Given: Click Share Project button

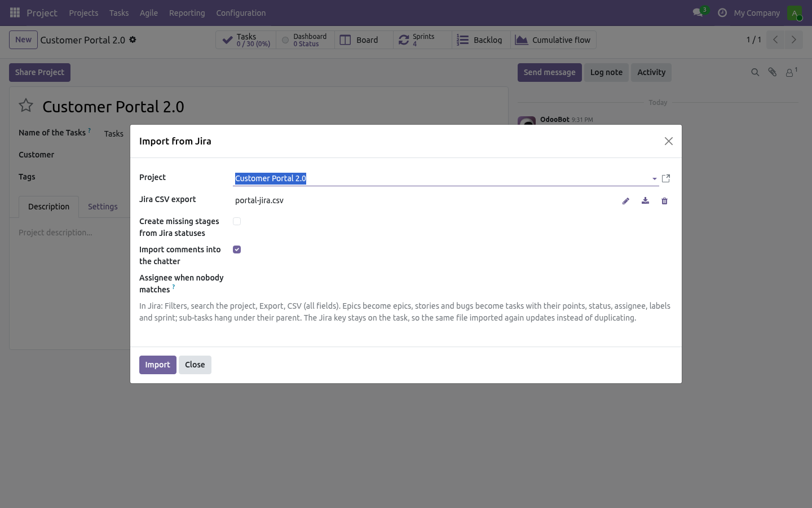Looking at the screenshot, I should coord(39,72).
